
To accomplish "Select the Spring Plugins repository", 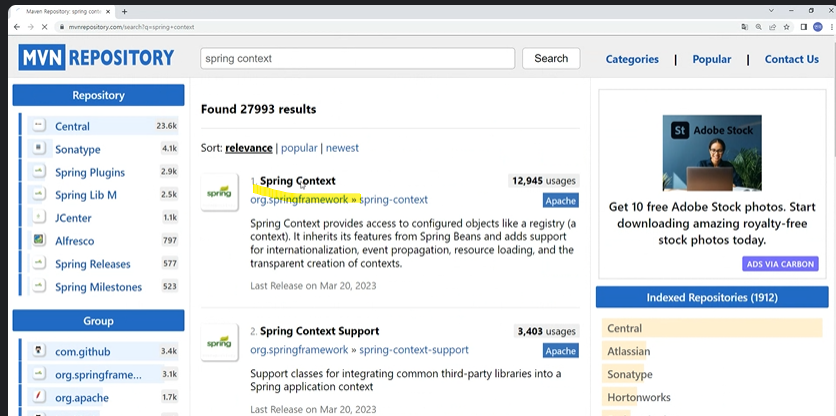I will pos(90,172).
